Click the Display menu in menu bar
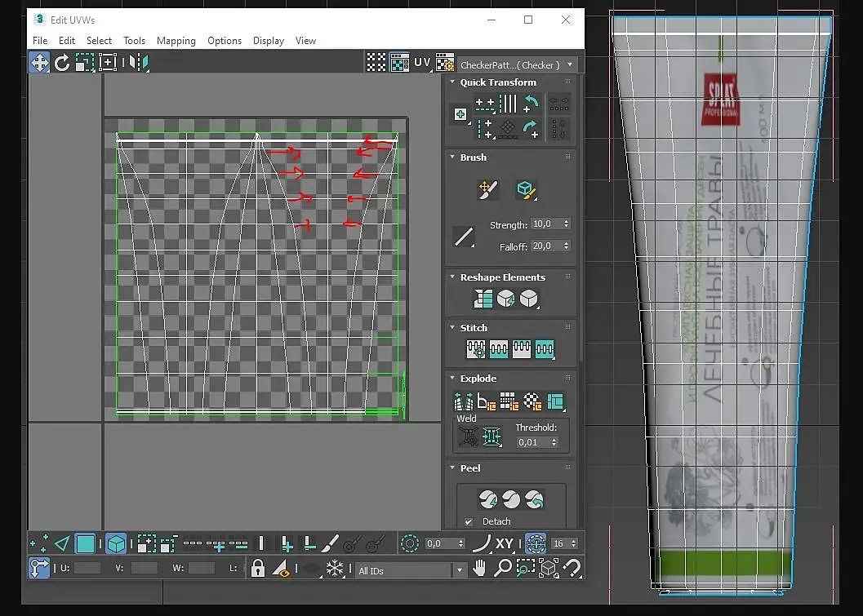863x616 pixels. tap(268, 41)
